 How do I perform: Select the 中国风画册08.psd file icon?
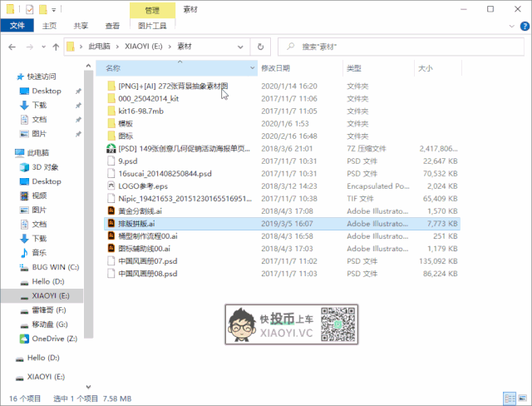[111, 274]
